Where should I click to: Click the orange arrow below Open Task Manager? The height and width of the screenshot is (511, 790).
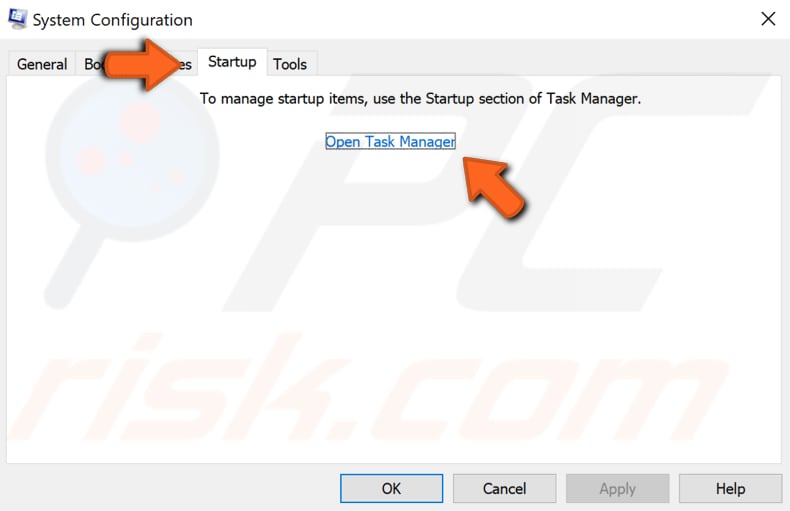[x=495, y=185]
